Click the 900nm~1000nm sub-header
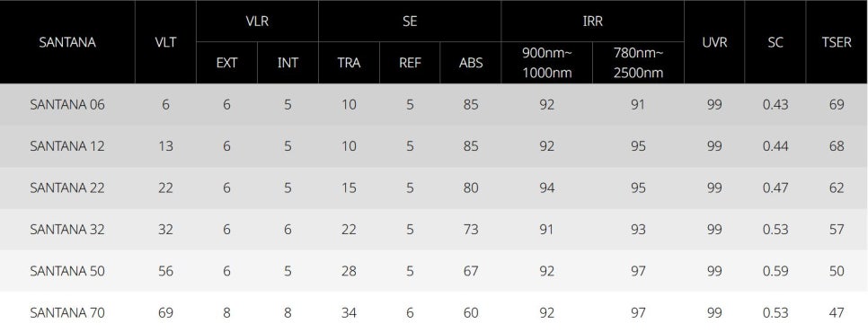The image size is (868, 332). pos(547,63)
